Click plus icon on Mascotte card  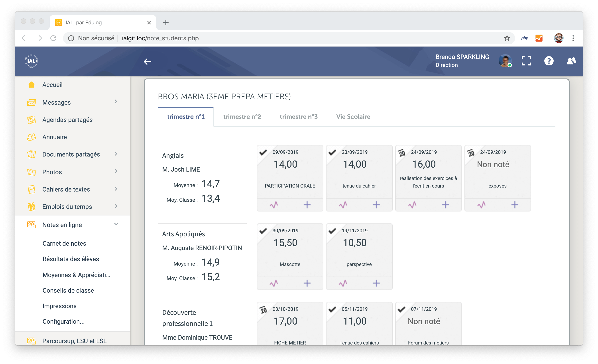[307, 283]
